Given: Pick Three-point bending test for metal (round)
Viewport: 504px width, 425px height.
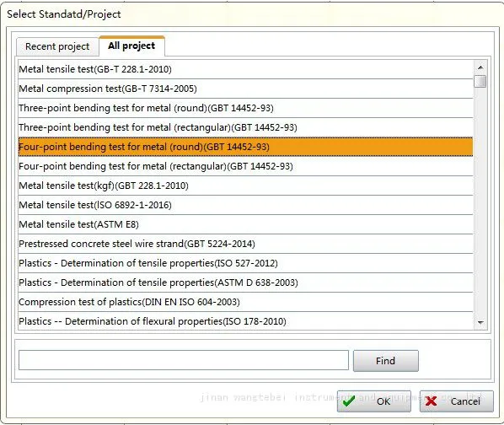Looking at the screenshot, I should point(245,108).
